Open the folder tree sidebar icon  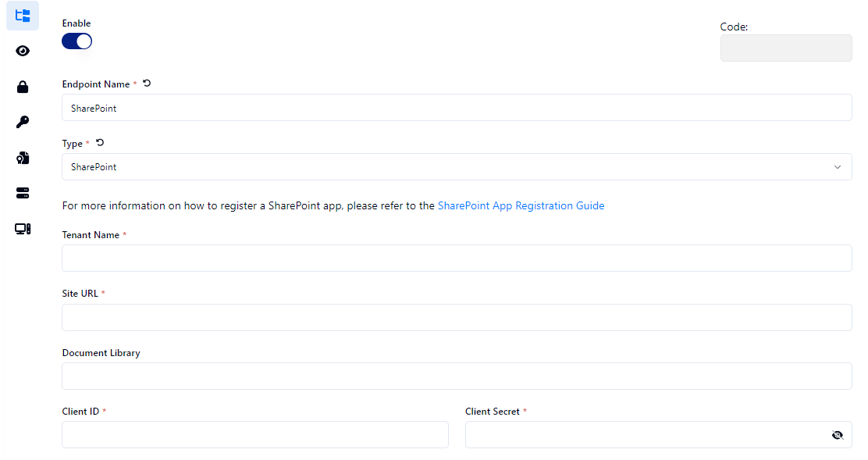[23, 16]
